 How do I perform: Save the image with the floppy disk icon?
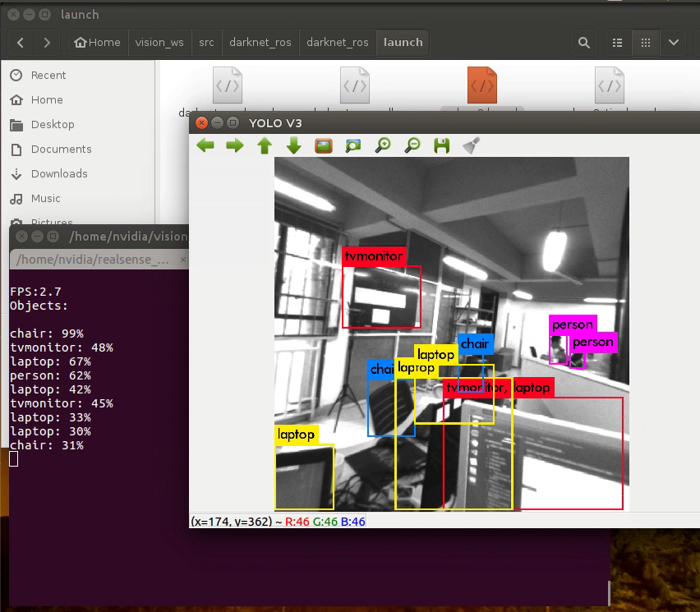coord(441,145)
